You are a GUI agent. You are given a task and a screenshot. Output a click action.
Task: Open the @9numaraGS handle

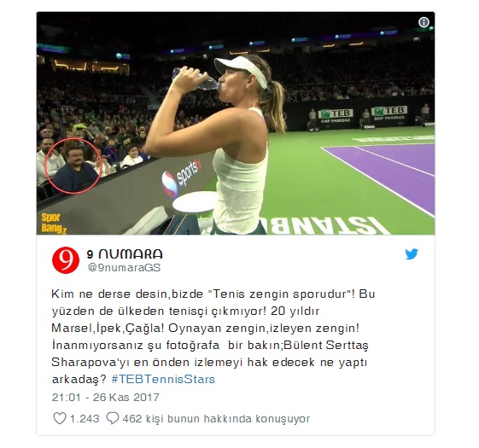tap(124, 268)
